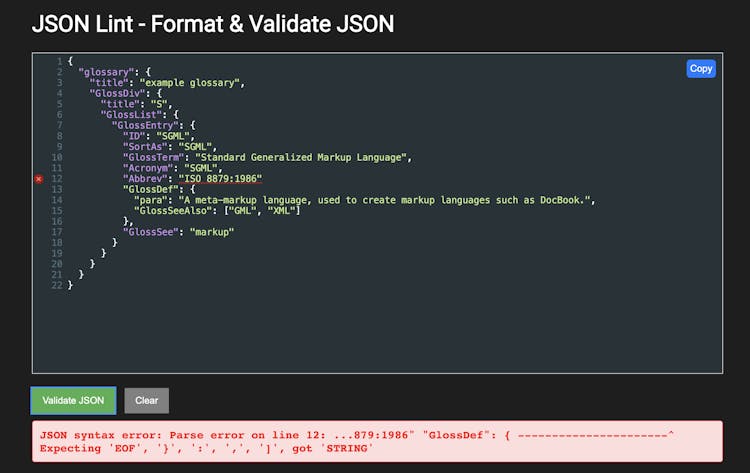Click the "markup" value of GlossSee
The image size is (750, 473).
coord(211,232)
